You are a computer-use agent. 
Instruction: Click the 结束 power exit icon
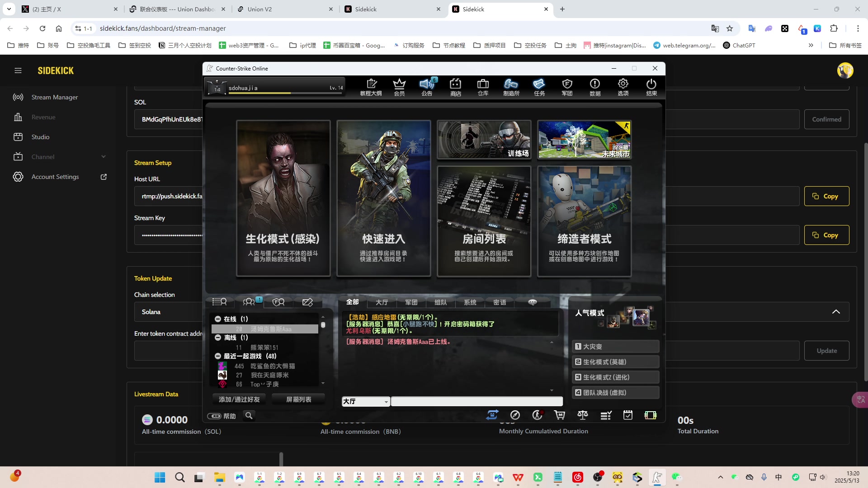(651, 87)
